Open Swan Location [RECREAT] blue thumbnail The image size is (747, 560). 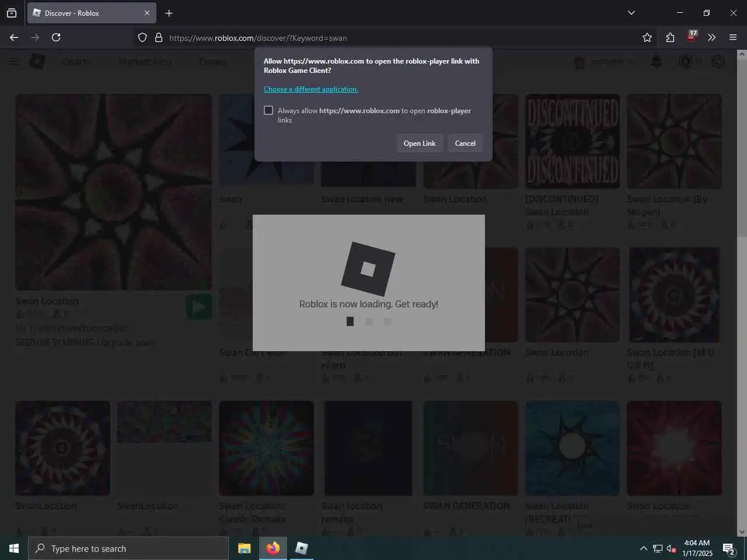pyautogui.click(x=573, y=448)
